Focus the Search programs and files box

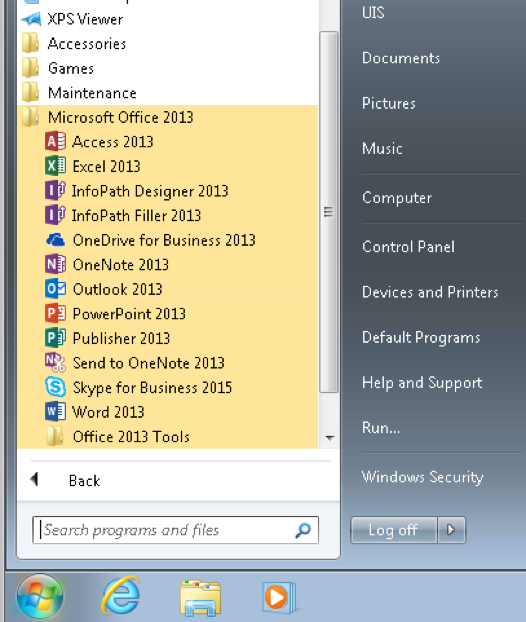click(x=175, y=530)
